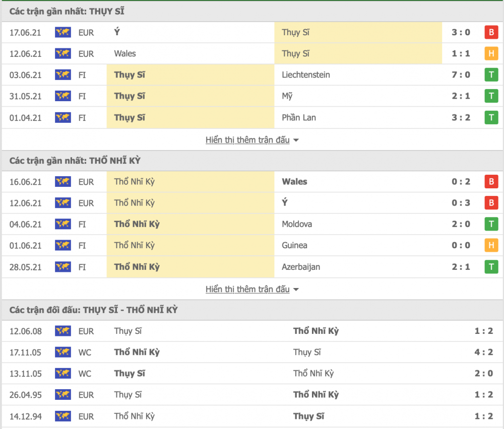The image size is (504, 429).
Task: Open the 26.04.95 Thụy Sĩ vs Thổ Nhĩ Kỳ match
Action: [x=252, y=395]
